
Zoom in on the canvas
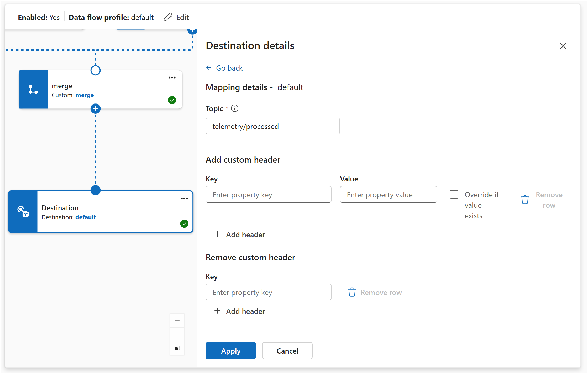177,320
